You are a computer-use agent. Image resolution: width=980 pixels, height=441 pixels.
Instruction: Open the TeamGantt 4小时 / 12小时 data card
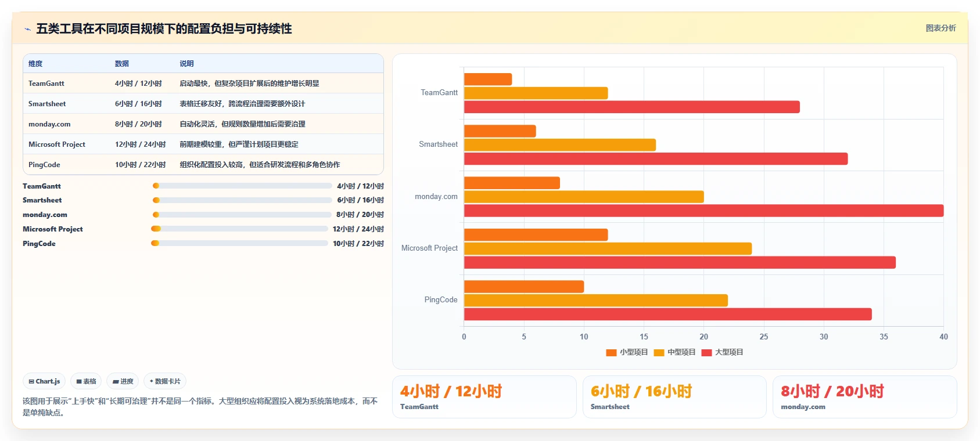click(x=484, y=397)
